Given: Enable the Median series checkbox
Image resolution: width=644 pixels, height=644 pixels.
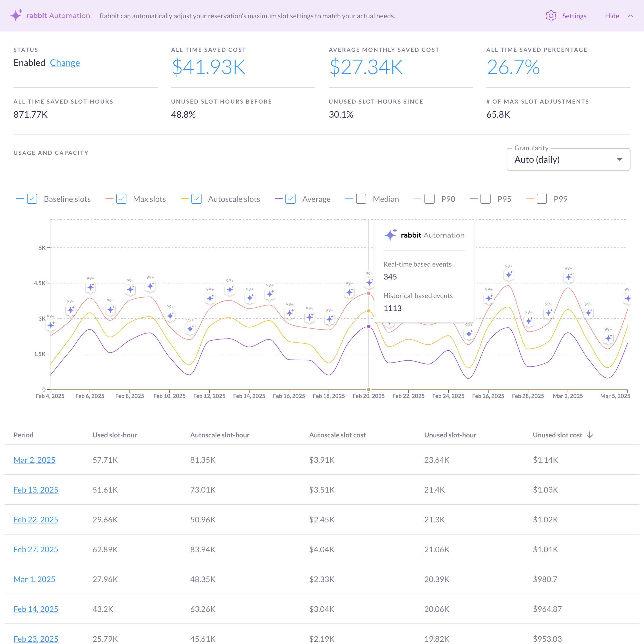Looking at the screenshot, I should click(x=361, y=199).
